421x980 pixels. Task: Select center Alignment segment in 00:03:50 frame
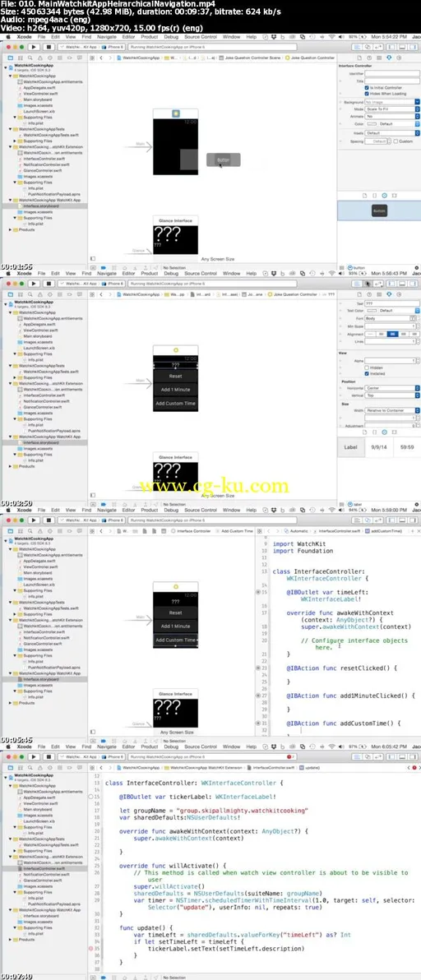[391, 335]
